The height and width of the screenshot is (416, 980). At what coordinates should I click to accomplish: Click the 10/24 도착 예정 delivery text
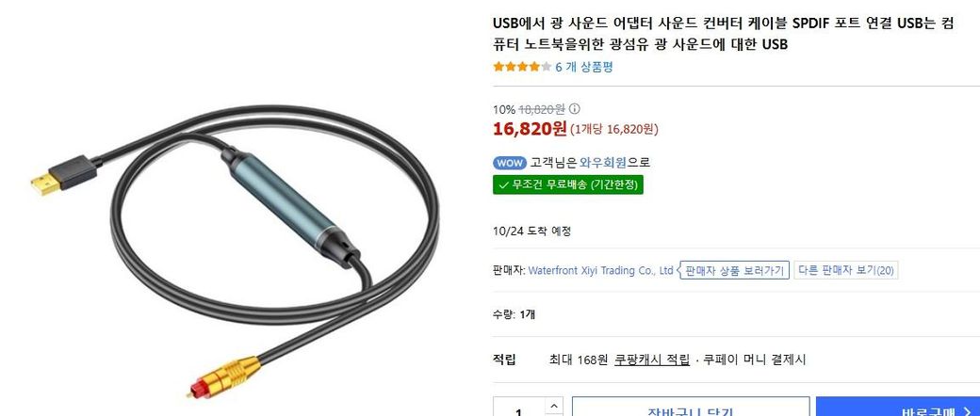pyautogui.click(x=531, y=232)
